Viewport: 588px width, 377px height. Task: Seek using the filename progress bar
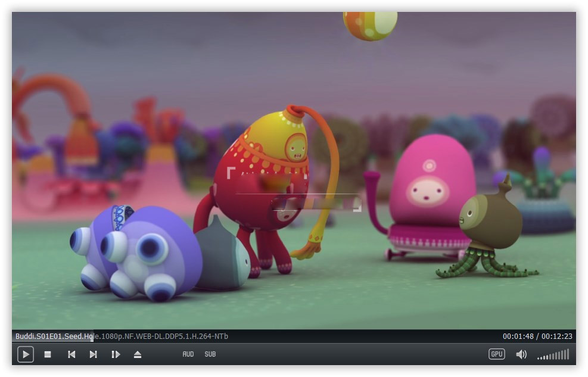tap(294, 336)
